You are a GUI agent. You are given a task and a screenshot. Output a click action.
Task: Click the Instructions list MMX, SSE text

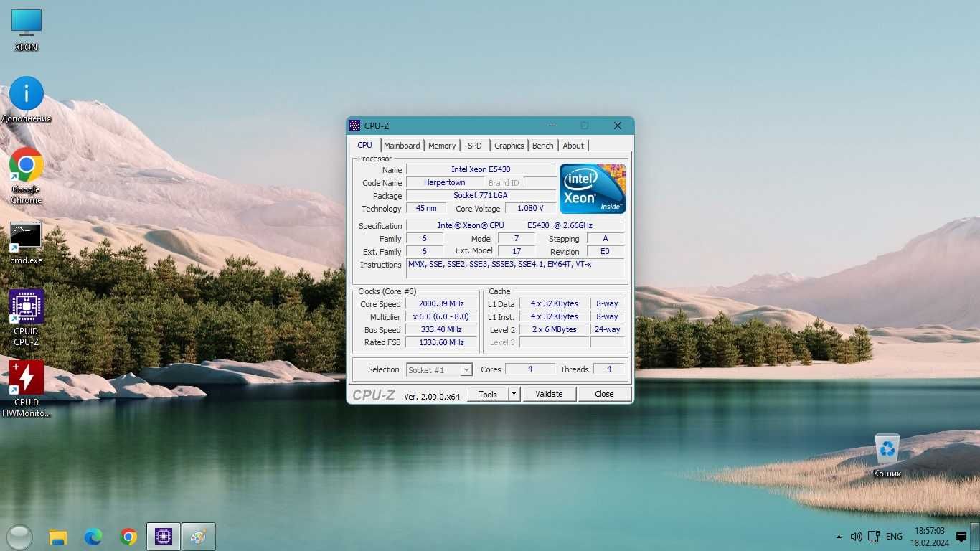[515, 269]
